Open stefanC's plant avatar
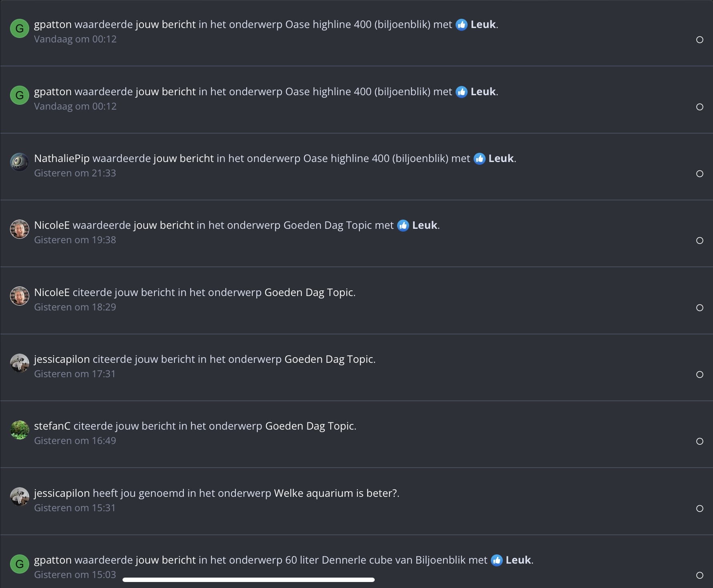The width and height of the screenshot is (713, 588). (x=19, y=430)
